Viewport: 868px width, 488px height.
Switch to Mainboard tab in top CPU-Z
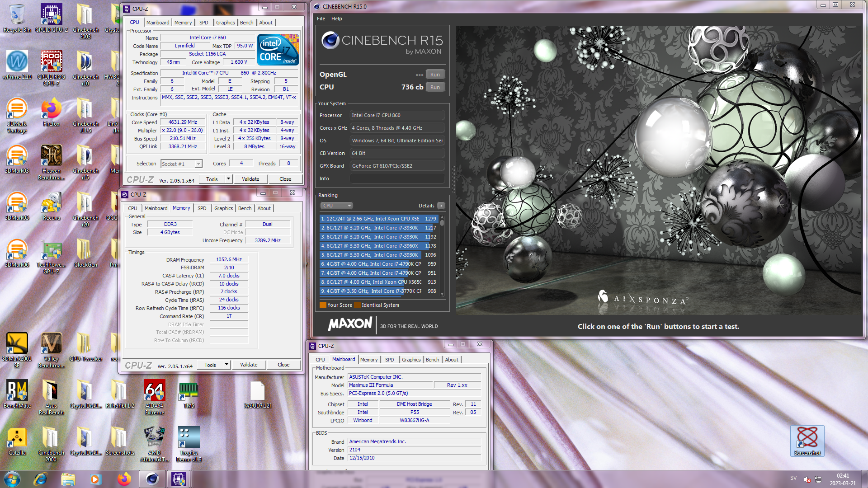158,23
